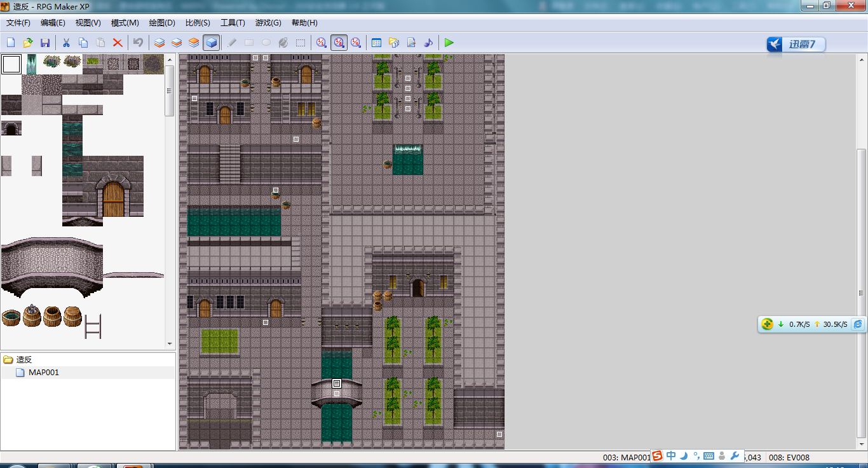Pick the stone bridge tile in the palette
Screen dimensions: 868x468
[52, 268]
